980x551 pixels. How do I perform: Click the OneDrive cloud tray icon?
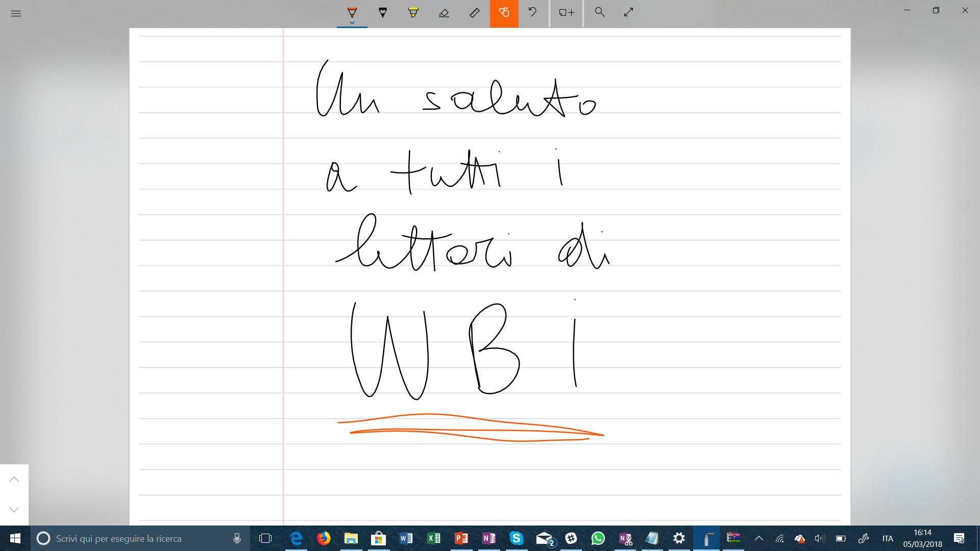pyautogui.click(x=800, y=538)
